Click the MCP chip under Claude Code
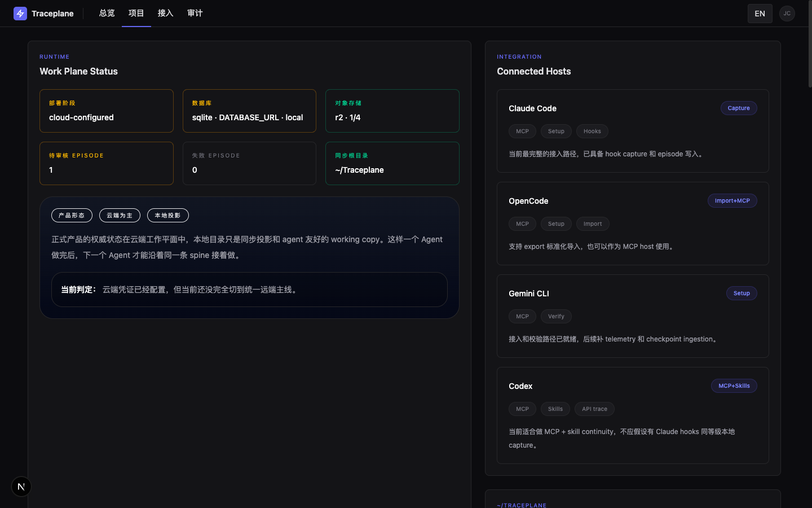The height and width of the screenshot is (508, 812). 522,131
